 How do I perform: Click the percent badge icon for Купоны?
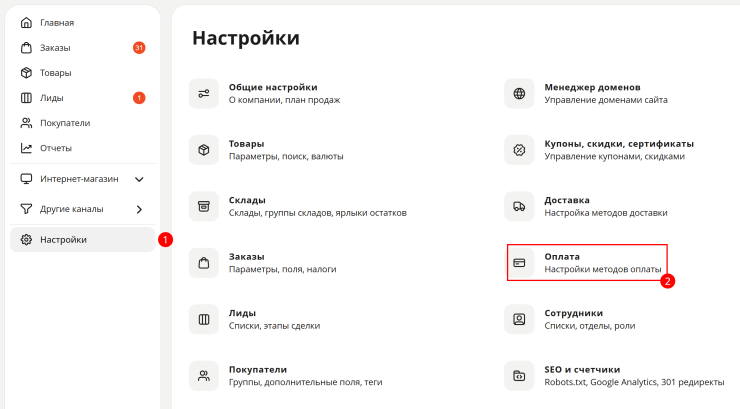coord(519,150)
